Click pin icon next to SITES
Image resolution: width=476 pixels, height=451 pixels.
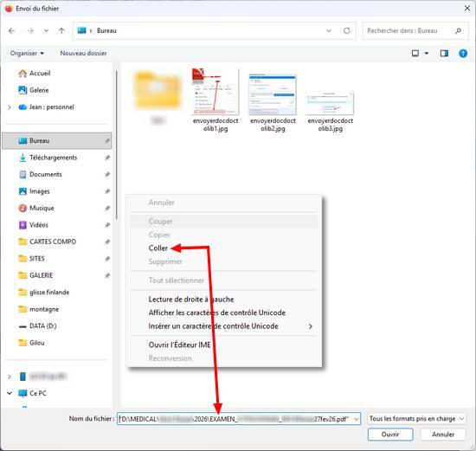pyautogui.click(x=107, y=259)
